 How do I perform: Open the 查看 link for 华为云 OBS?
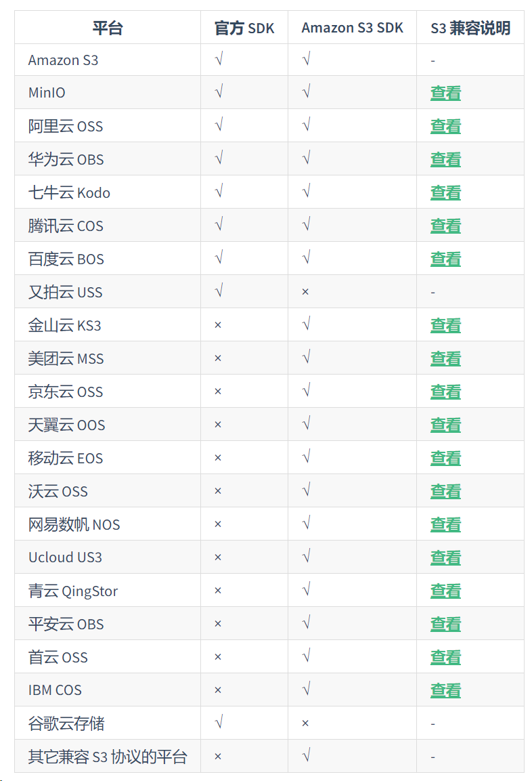(x=445, y=159)
